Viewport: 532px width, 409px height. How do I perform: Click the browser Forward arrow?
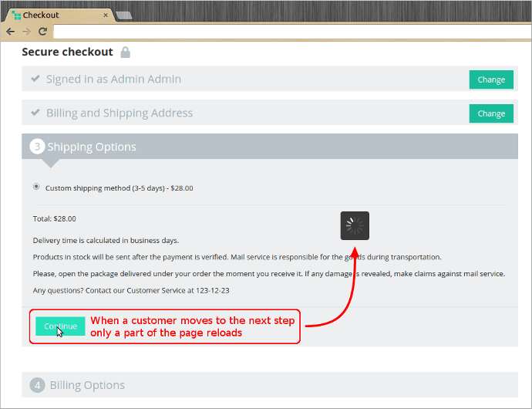coord(26,32)
